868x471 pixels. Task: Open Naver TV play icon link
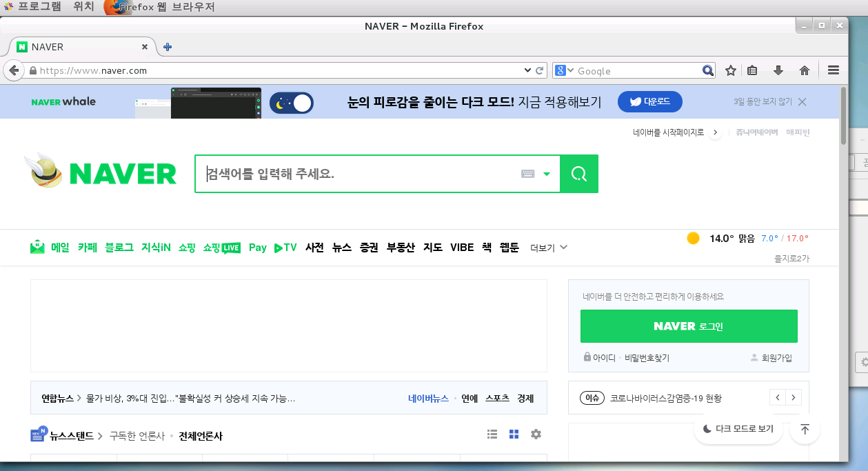pos(285,248)
